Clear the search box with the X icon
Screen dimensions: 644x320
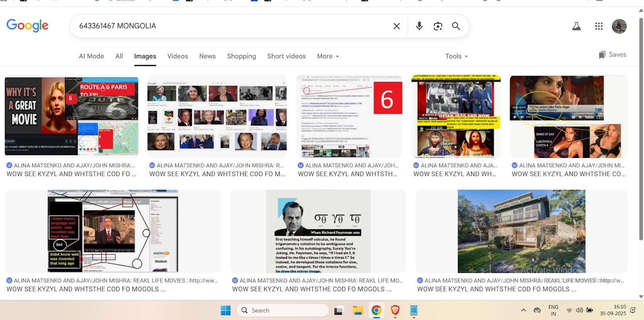point(396,26)
